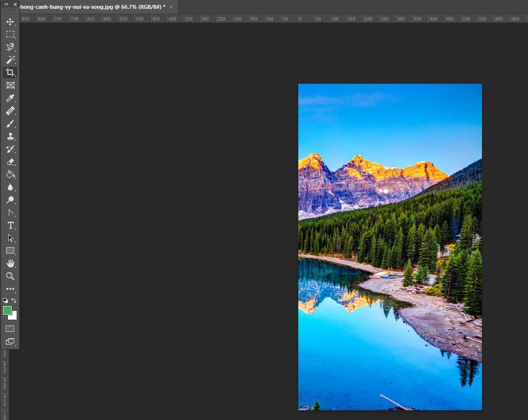The height and width of the screenshot is (420, 528).
Task: Select the Magic Wand tool
Action: (x=10, y=60)
